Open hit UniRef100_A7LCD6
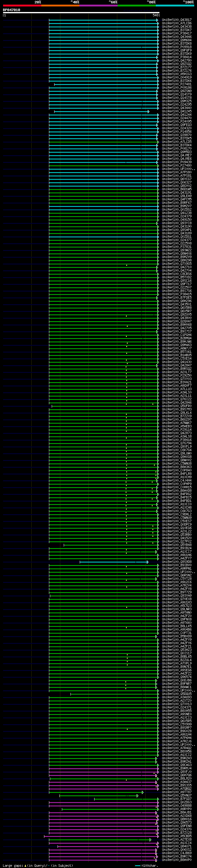The image size is (197, 868). [176, 23]
